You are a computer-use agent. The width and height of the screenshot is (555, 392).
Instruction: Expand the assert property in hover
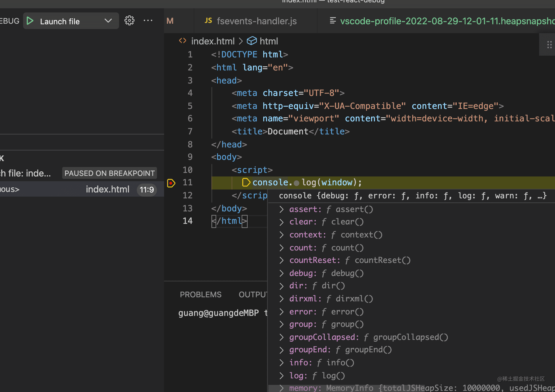[x=281, y=210]
